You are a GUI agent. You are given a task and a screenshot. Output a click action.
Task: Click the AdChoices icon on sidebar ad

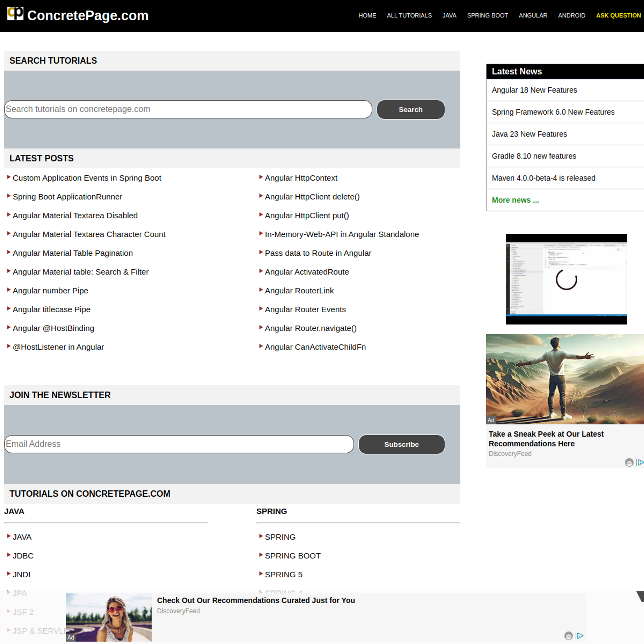point(640,462)
